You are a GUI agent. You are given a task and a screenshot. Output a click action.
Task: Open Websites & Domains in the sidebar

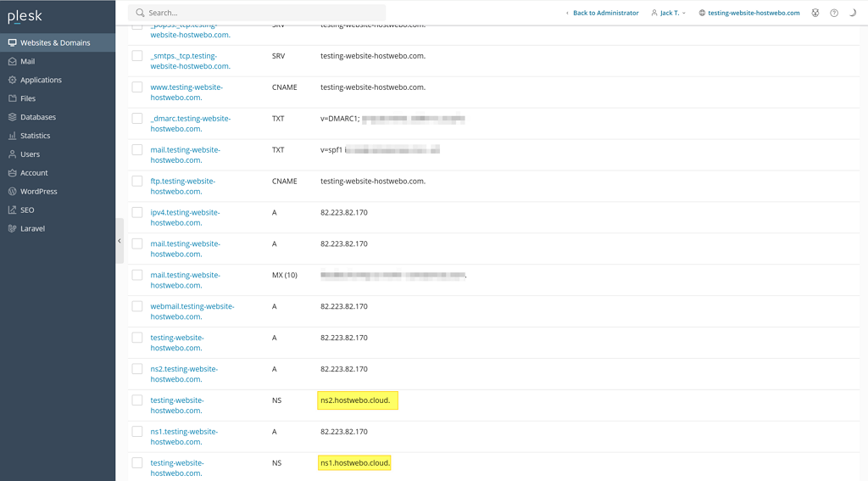point(55,42)
